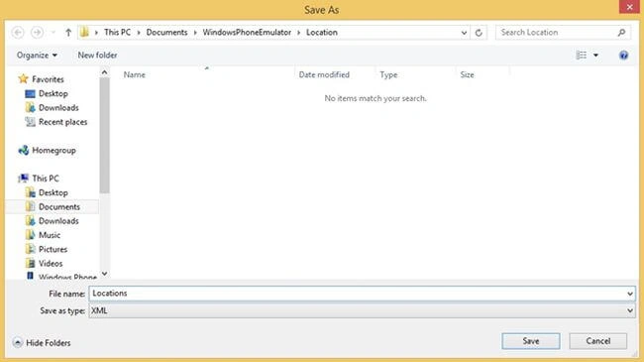Select Favorites in the navigation pane
The width and height of the screenshot is (644, 362).
[x=48, y=79]
